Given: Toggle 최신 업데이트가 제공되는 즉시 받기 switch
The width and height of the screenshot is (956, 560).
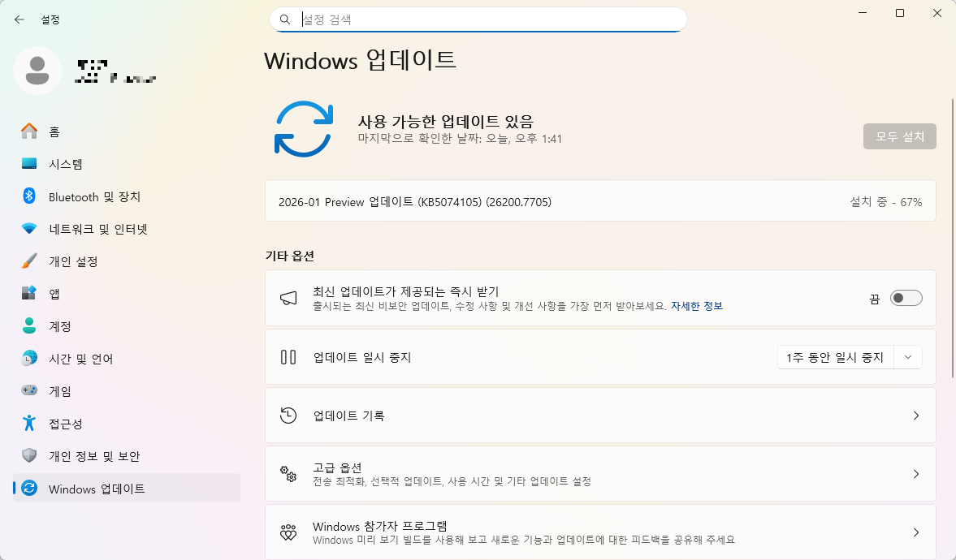Looking at the screenshot, I should pos(906,298).
